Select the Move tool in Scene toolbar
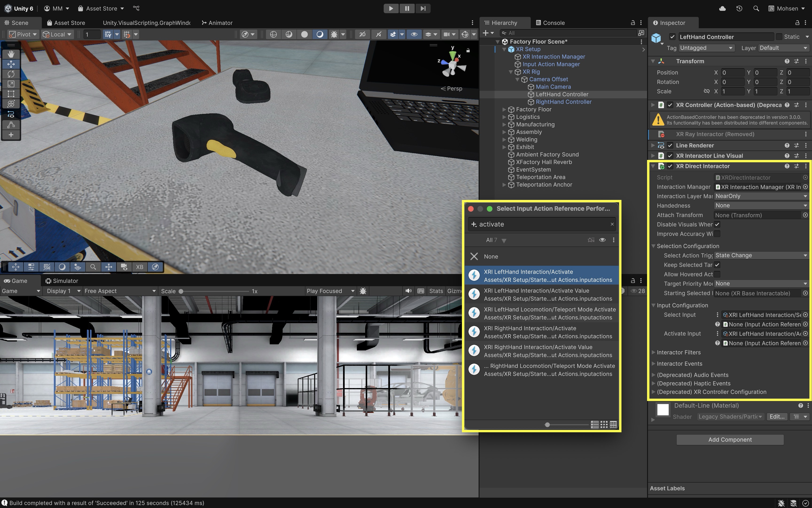Screen dimensions: 812x508 coord(11,64)
